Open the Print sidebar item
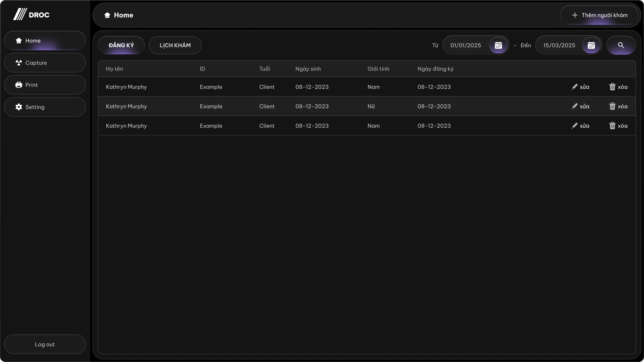Viewport: 644px width, 362px height. pyautogui.click(x=45, y=85)
